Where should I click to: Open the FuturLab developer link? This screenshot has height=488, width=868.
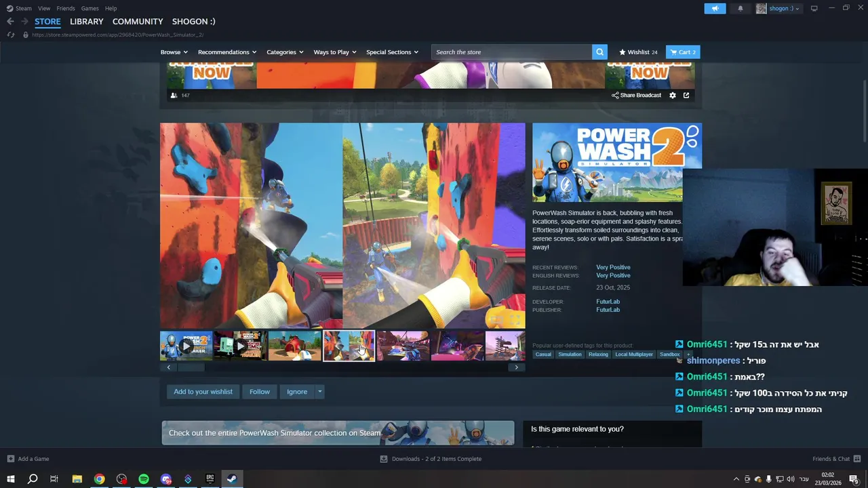pos(608,302)
